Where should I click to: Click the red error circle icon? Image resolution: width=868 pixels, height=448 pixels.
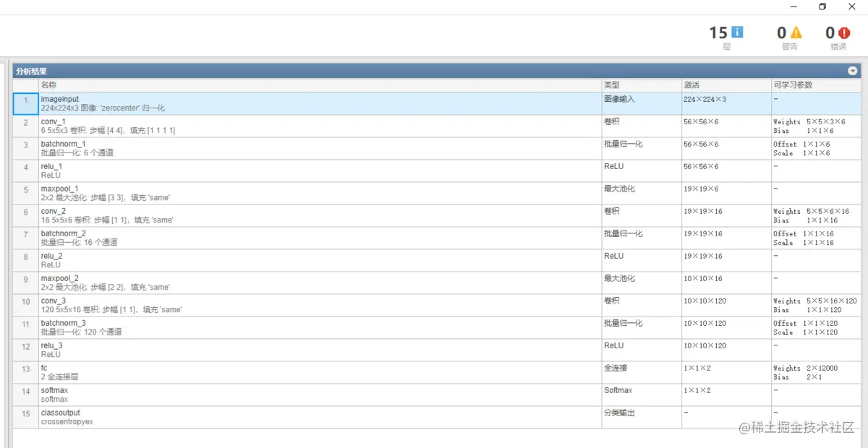pos(844,33)
